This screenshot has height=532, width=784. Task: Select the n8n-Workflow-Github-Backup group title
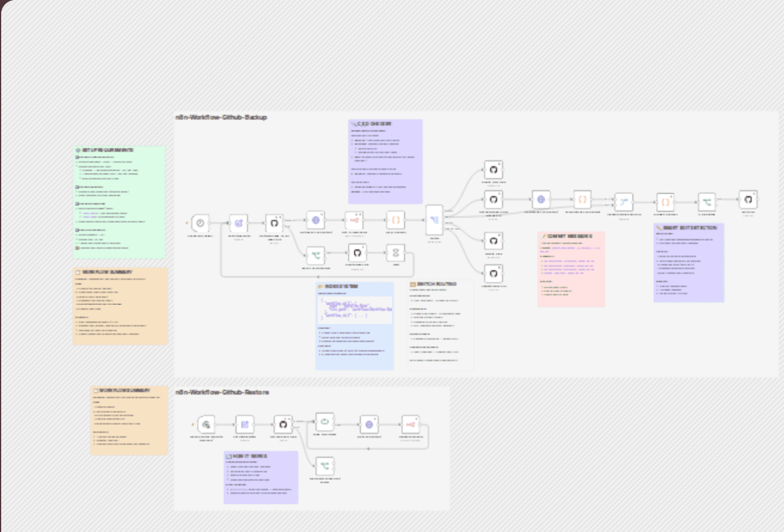tap(221, 117)
